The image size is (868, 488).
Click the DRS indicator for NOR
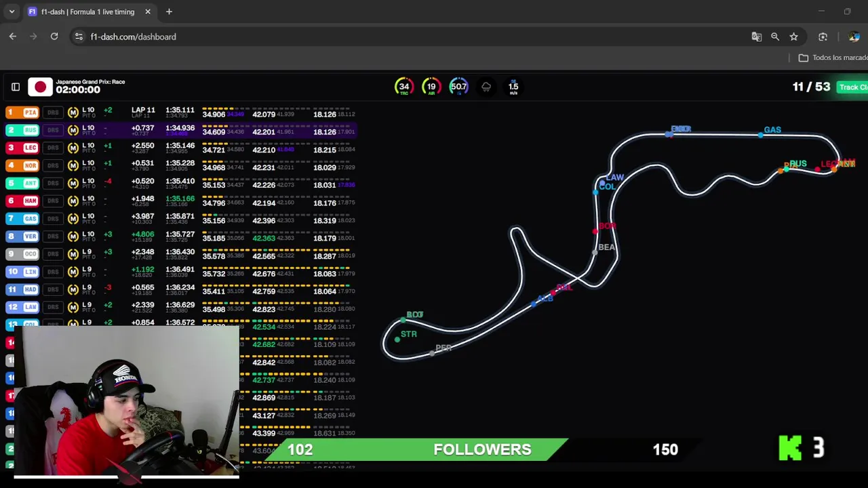point(53,165)
